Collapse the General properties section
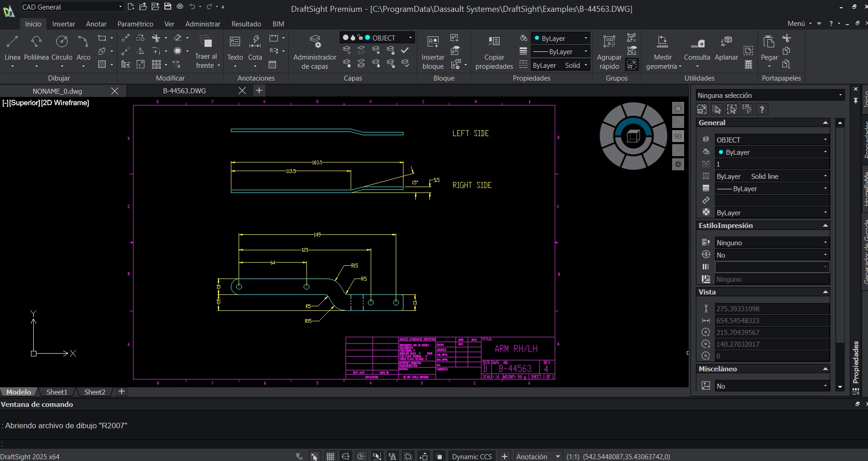This screenshot has width=868, height=461. (825, 123)
